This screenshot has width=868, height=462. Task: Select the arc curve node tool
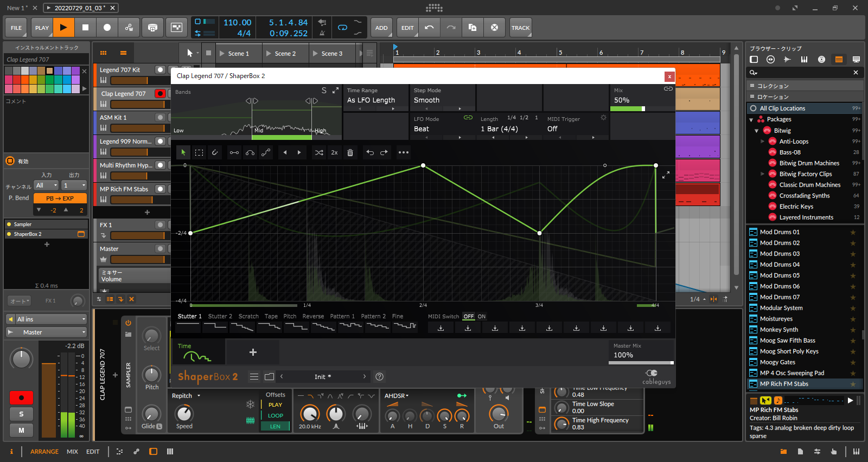pos(250,152)
